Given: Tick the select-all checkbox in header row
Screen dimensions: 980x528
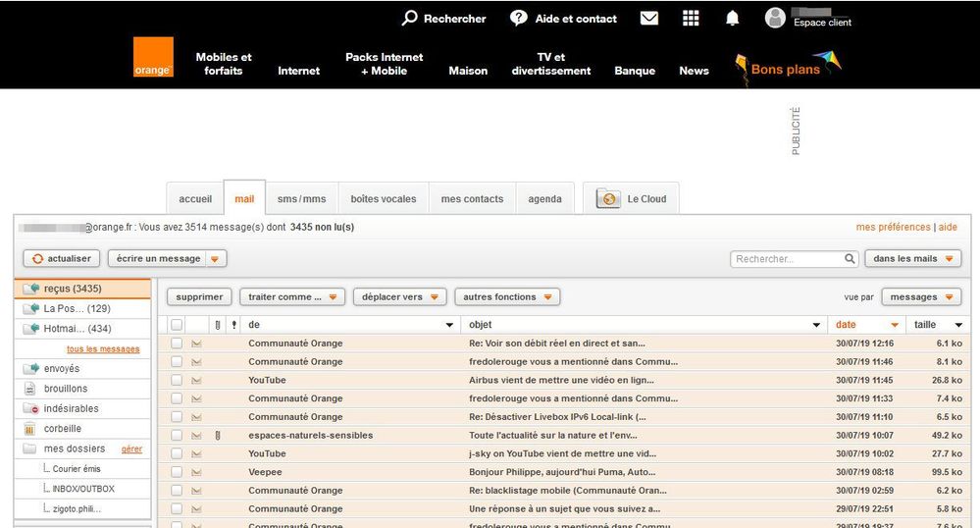Looking at the screenshot, I should coord(177,325).
